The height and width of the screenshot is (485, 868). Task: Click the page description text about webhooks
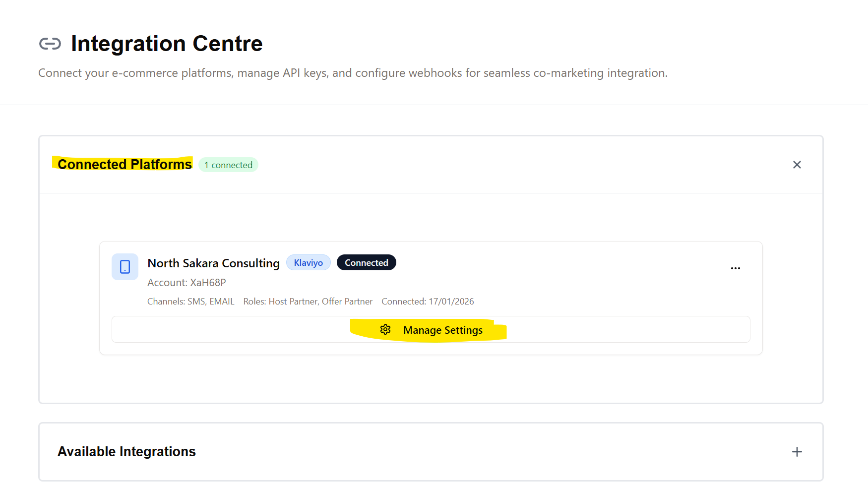353,73
